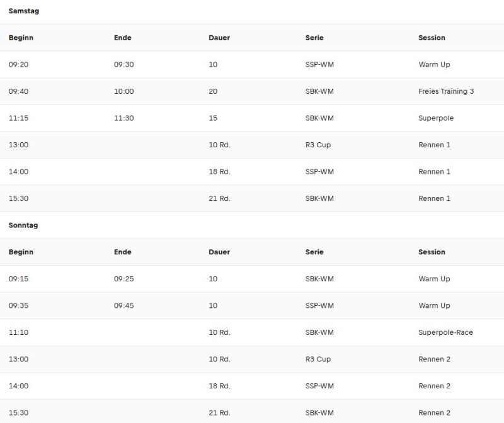The image size is (504, 423).
Task: Select the Session column header under Samstag
Action: pyautogui.click(x=432, y=38)
